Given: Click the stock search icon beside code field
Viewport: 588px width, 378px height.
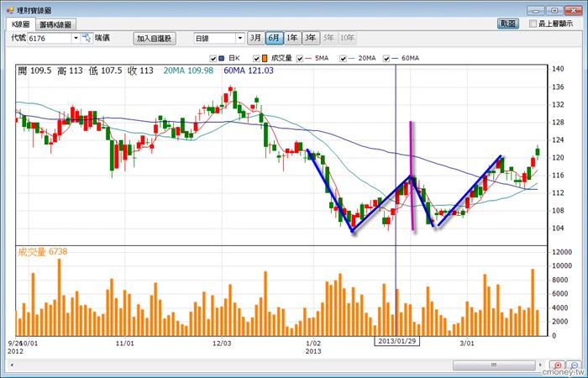Looking at the screenshot, I should (87, 39).
